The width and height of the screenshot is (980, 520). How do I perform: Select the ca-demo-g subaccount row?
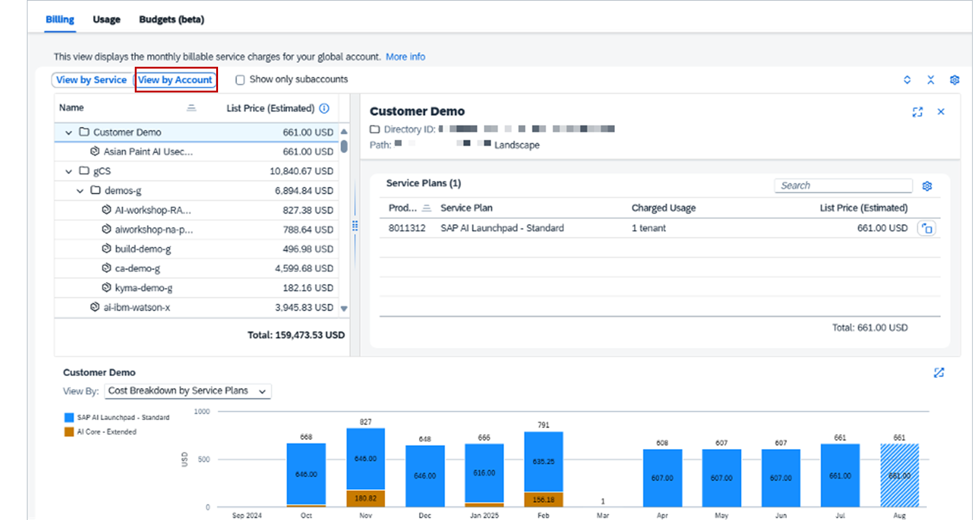[196, 268]
